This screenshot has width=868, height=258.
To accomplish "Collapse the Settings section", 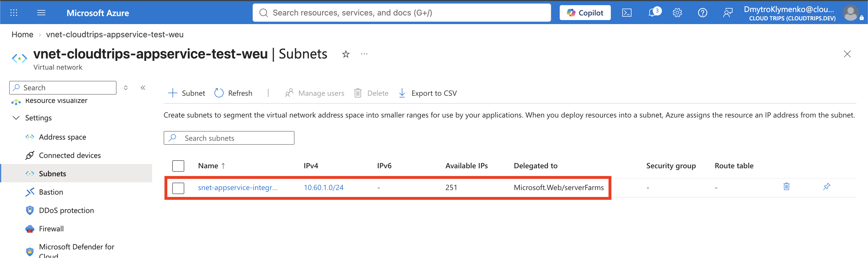I will (x=16, y=118).
